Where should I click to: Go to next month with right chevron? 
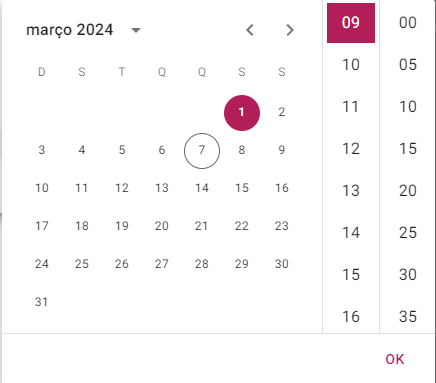tap(290, 30)
